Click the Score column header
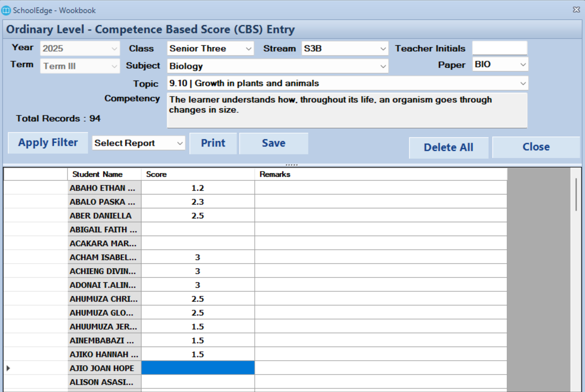 click(198, 174)
